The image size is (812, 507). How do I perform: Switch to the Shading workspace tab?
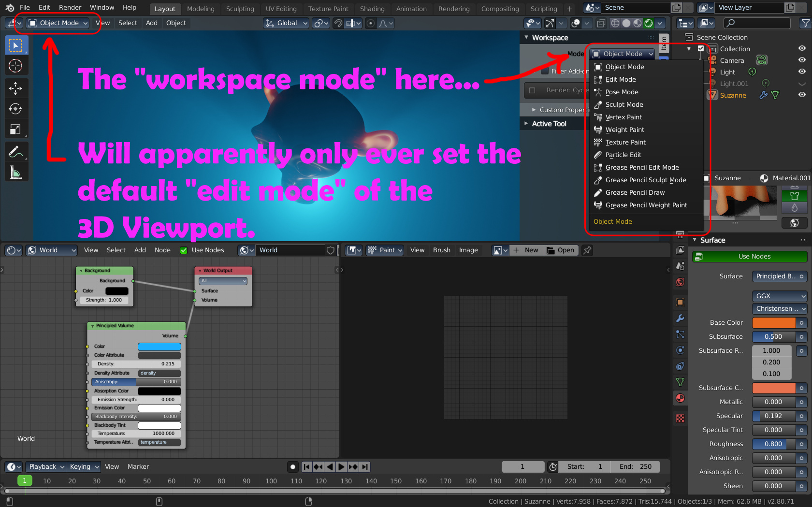(372, 9)
